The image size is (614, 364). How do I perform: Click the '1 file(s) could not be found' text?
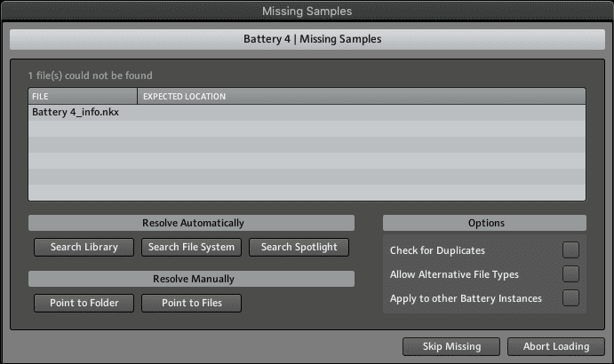point(91,75)
